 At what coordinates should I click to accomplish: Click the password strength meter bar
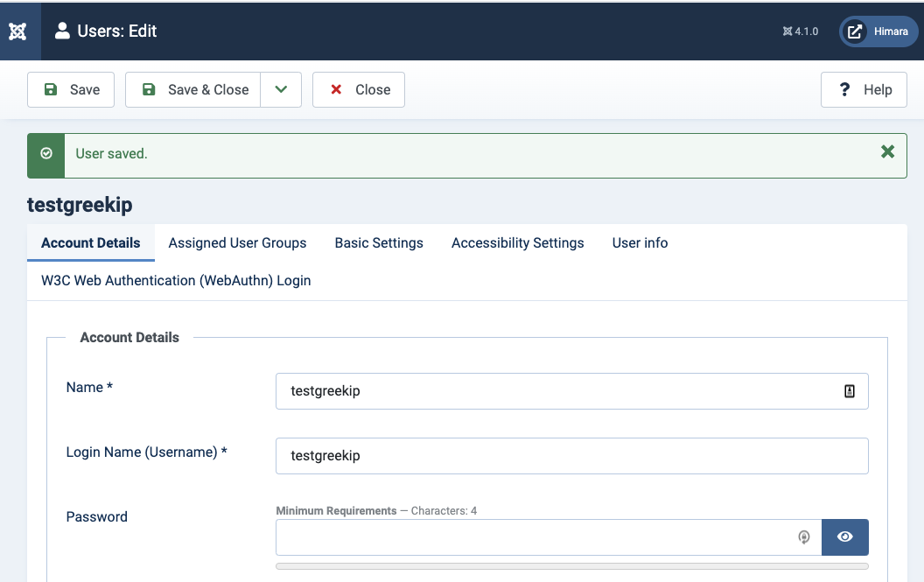[x=571, y=566]
